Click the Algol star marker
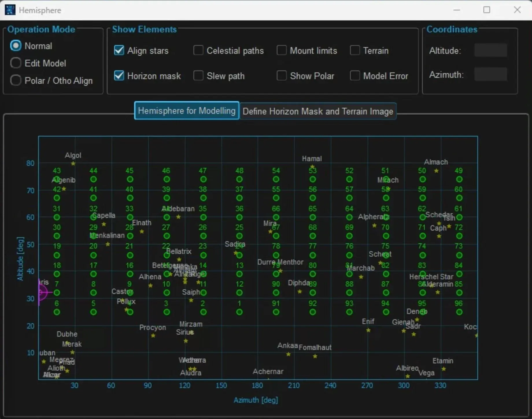532x419 pixels. pos(73,163)
